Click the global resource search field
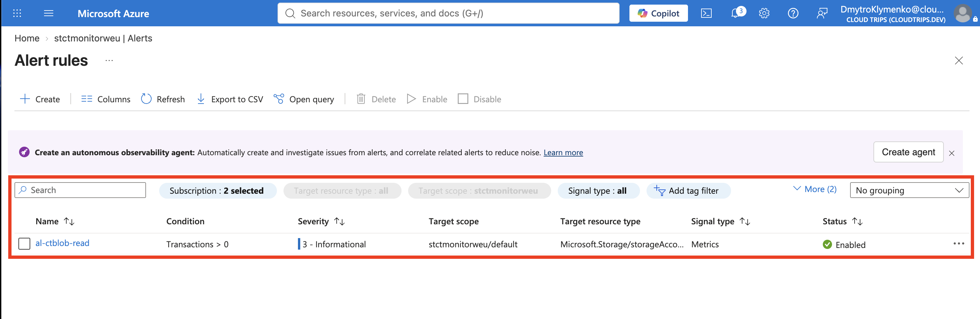980x319 pixels. (x=448, y=13)
